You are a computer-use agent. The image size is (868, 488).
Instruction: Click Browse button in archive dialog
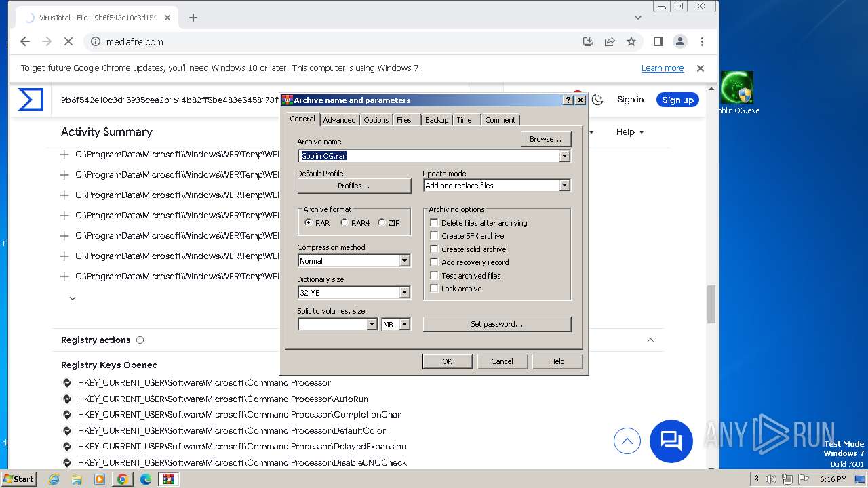(546, 139)
